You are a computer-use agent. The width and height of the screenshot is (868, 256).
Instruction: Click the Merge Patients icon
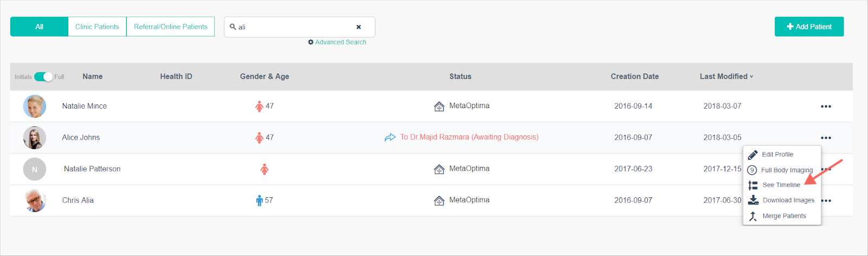pyautogui.click(x=753, y=216)
